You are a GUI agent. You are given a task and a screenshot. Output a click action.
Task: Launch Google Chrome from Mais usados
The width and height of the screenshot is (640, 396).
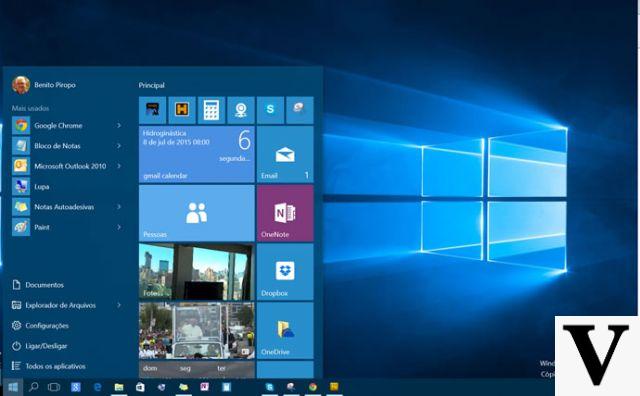click(x=67, y=125)
